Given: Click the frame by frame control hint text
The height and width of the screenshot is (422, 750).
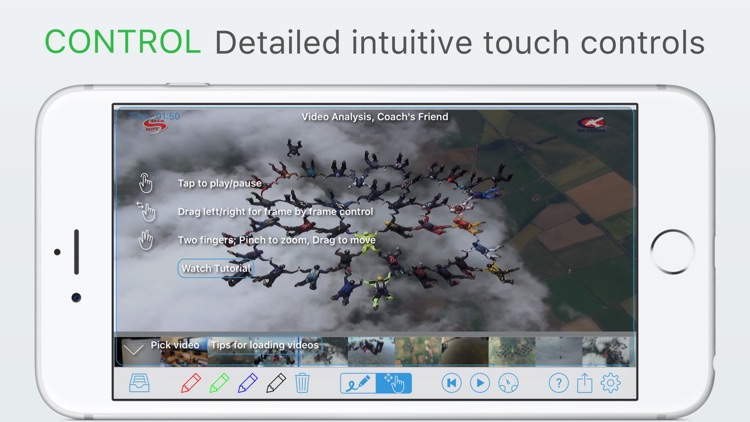Looking at the screenshot, I should [276, 211].
